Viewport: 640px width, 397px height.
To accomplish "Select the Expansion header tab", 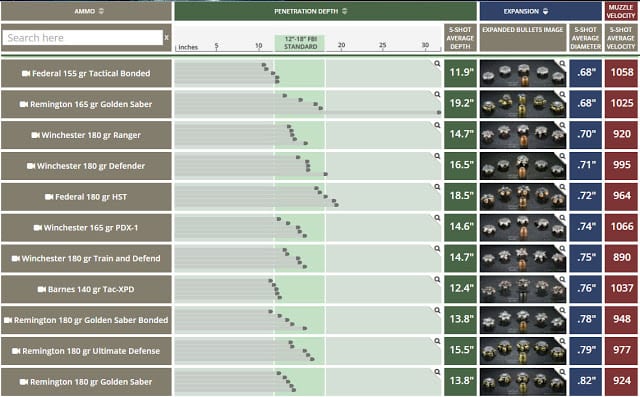I will [540, 11].
